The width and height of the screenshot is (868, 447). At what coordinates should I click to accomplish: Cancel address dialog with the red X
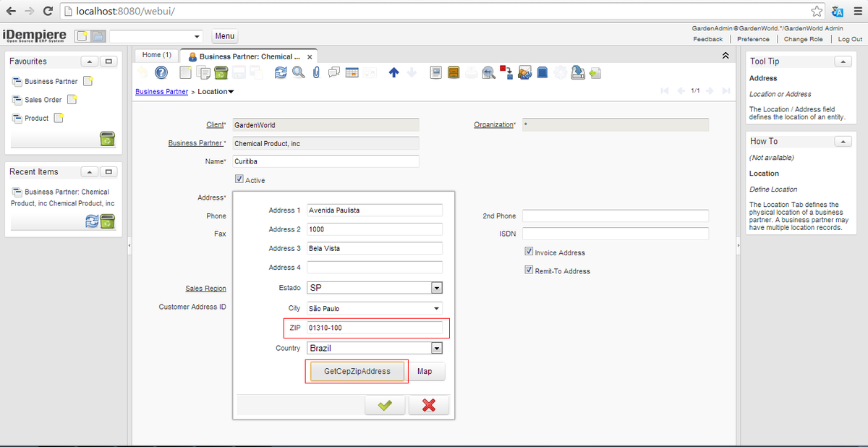click(428, 405)
